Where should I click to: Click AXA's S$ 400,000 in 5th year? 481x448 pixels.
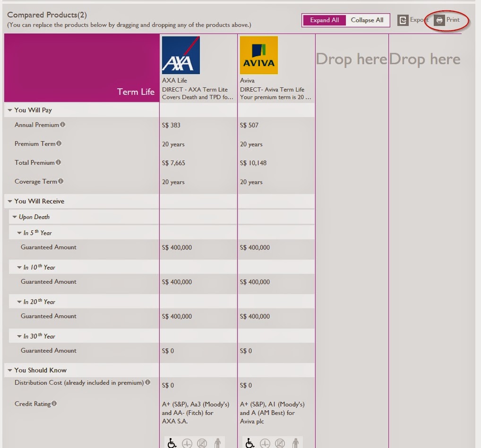coord(177,247)
